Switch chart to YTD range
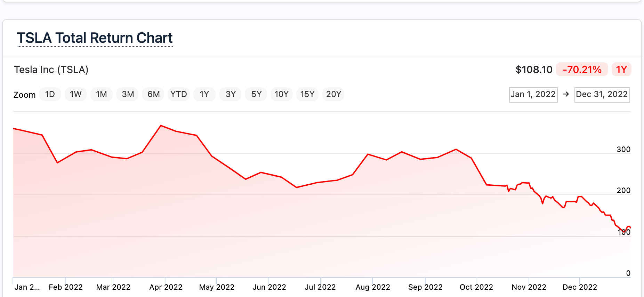The width and height of the screenshot is (644, 297). click(179, 94)
